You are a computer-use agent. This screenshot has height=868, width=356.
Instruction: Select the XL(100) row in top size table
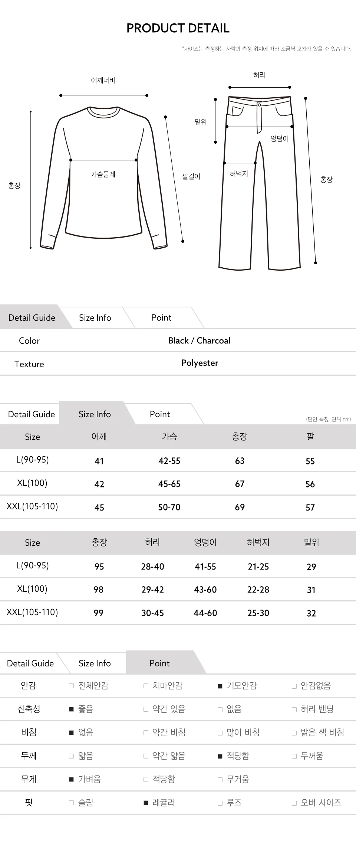point(178,484)
